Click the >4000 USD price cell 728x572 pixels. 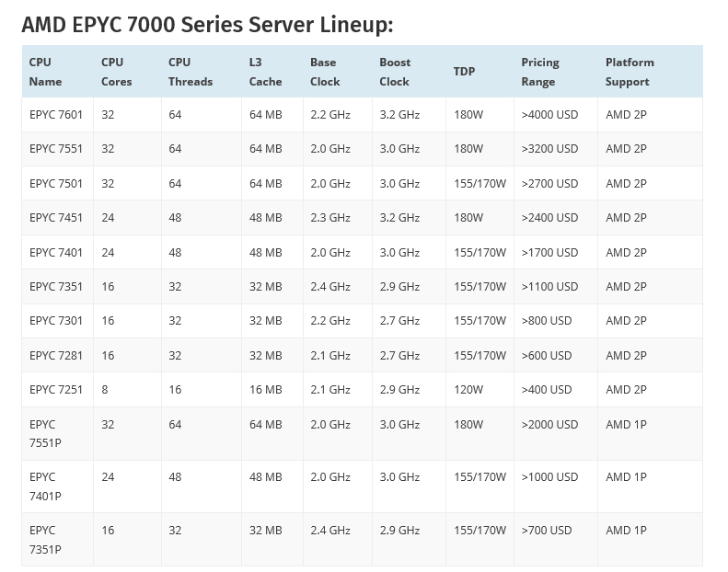[549, 115]
